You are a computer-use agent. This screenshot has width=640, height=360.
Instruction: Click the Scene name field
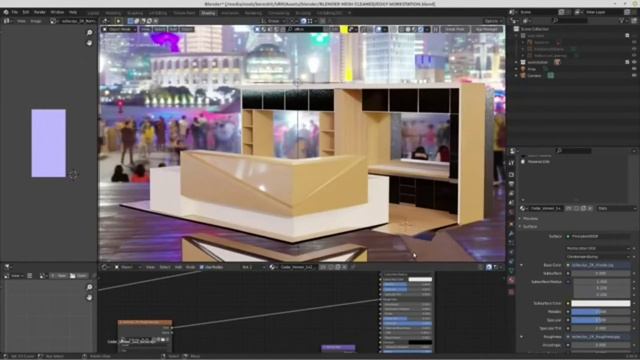[x=539, y=12]
